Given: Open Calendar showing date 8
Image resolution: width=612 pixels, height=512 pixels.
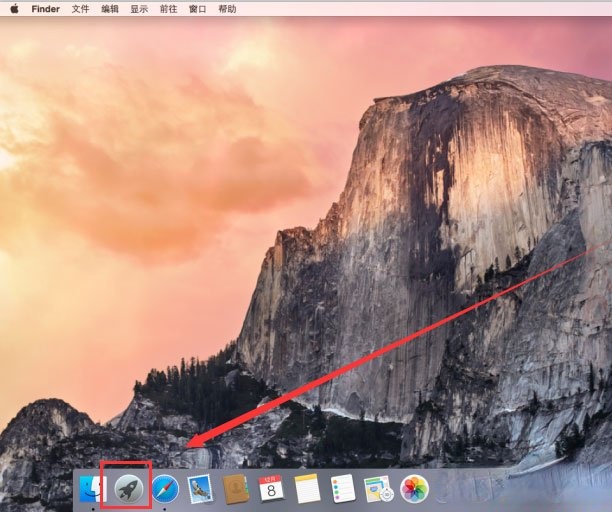Looking at the screenshot, I should [x=271, y=488].
